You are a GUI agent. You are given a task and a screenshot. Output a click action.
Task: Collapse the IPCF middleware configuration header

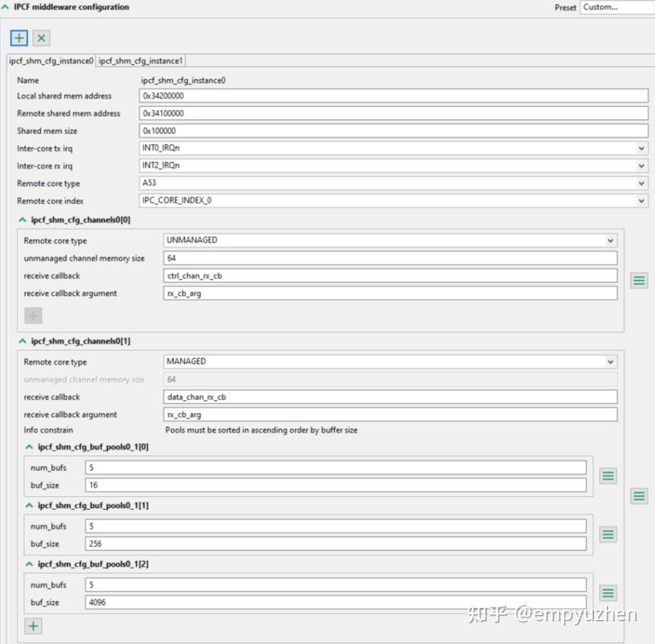[6, 6]
